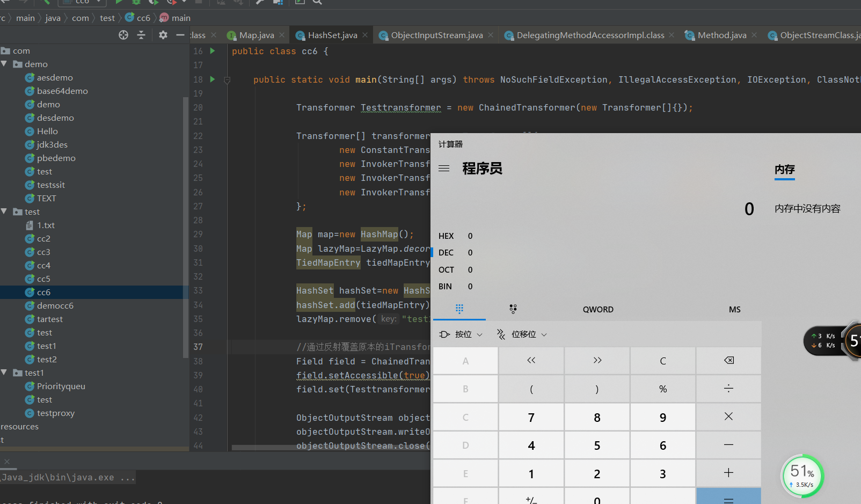The image size is (861, 504).
Task: Run main method via gutter arrow line 18
Action: (213, 79)
